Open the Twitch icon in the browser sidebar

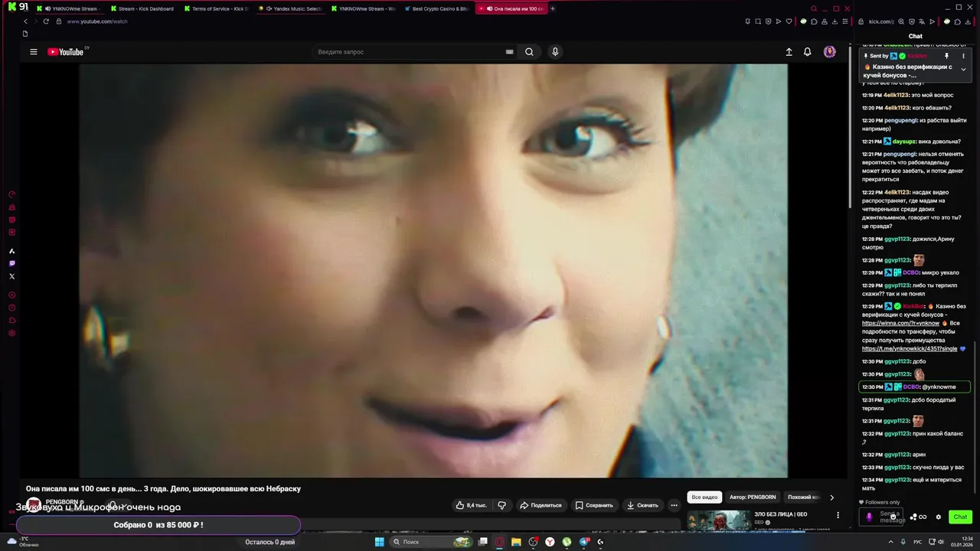(11, 263)
